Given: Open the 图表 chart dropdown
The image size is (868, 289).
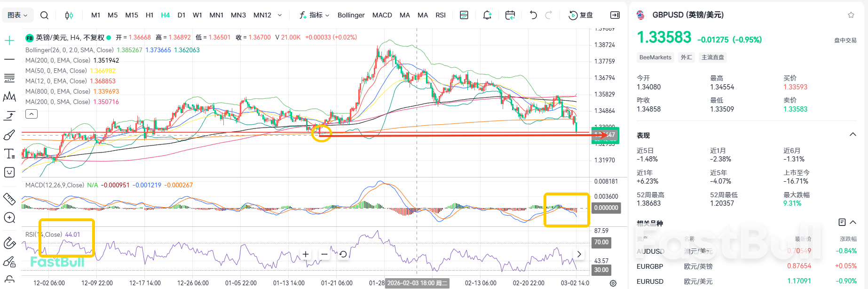Looking at the screenshot, I should tap(18, 15).
